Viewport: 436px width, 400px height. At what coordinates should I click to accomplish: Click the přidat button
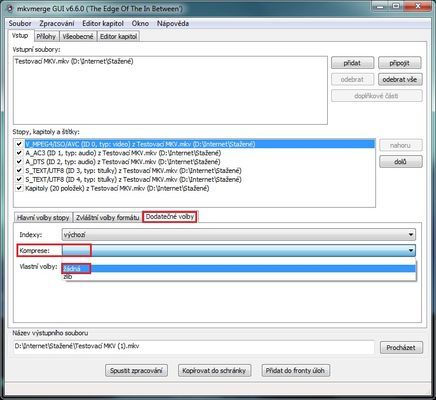352,63
